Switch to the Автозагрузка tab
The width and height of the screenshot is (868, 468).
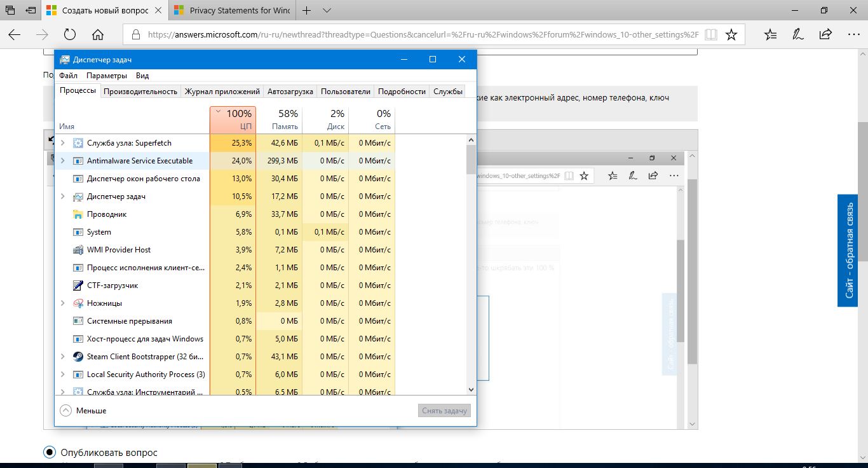(x=290, y=92)
